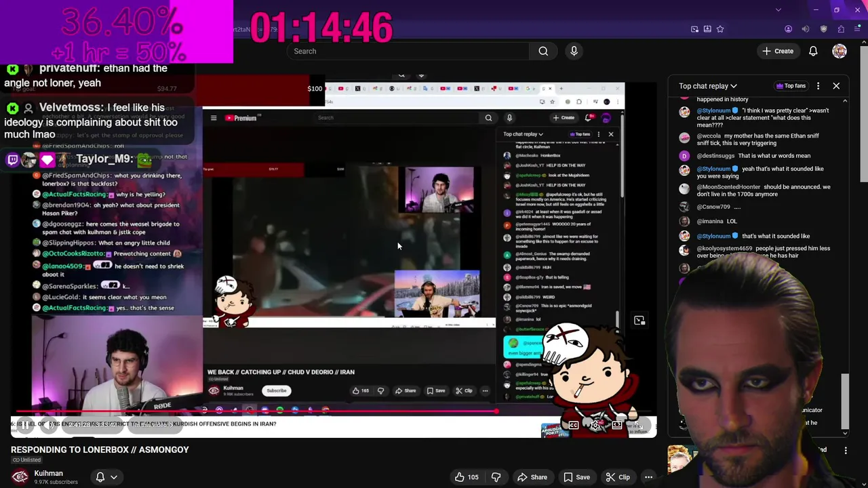Click chat message "LOL" from @imanina
The image size is (868, 488).
point(732,221)
